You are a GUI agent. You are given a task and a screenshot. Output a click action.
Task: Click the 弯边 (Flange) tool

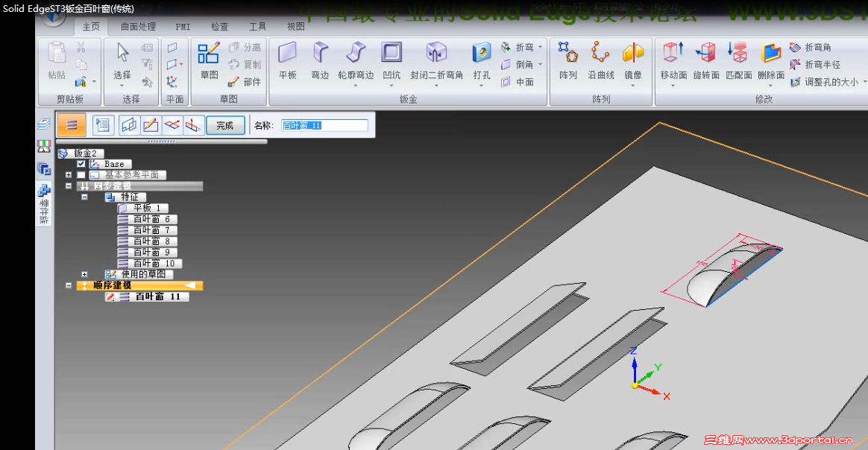320,60
